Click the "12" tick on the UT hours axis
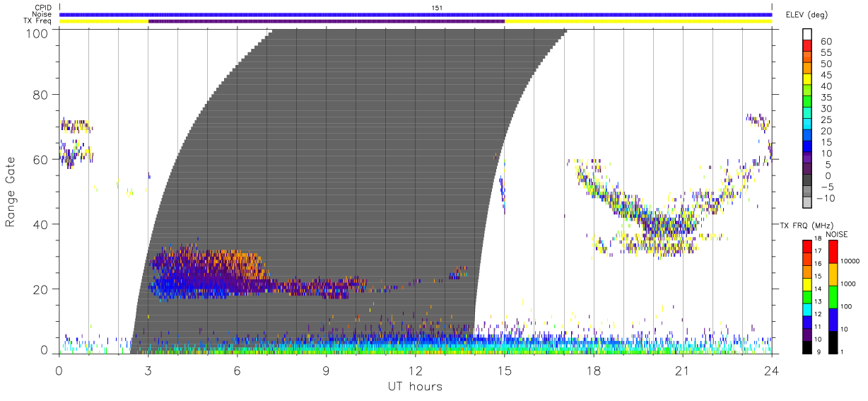The image size is (868, 401). pos(415,370)
